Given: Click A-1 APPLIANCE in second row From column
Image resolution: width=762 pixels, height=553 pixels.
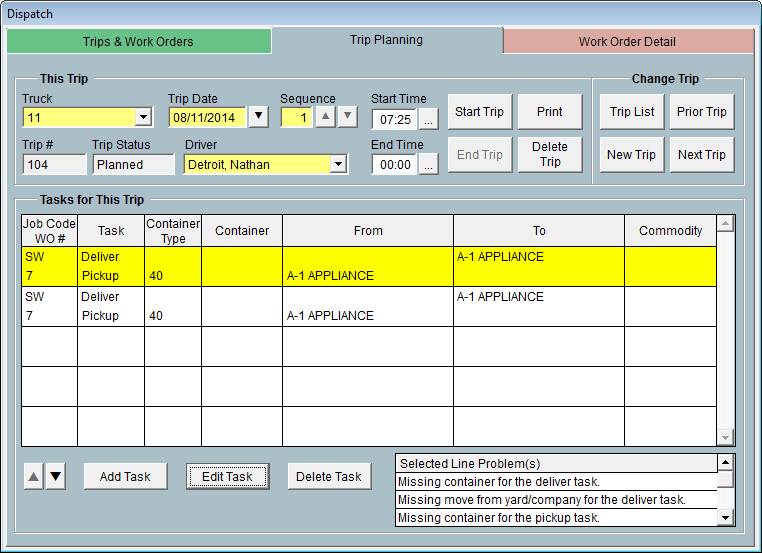Looking at the screenshot, I should click(x=330, y=315).
